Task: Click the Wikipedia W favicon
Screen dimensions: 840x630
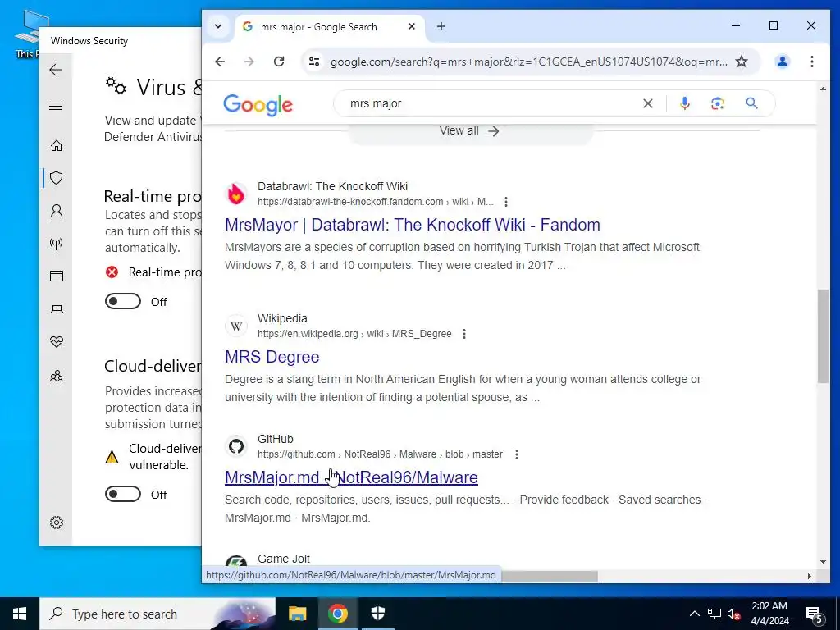Action: pyautogui.click(x=236, y=326)
